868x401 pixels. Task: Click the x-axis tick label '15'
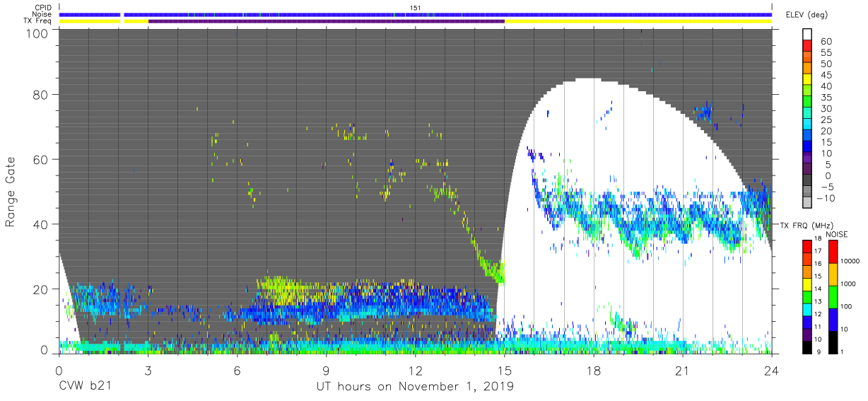pos(505,371)
